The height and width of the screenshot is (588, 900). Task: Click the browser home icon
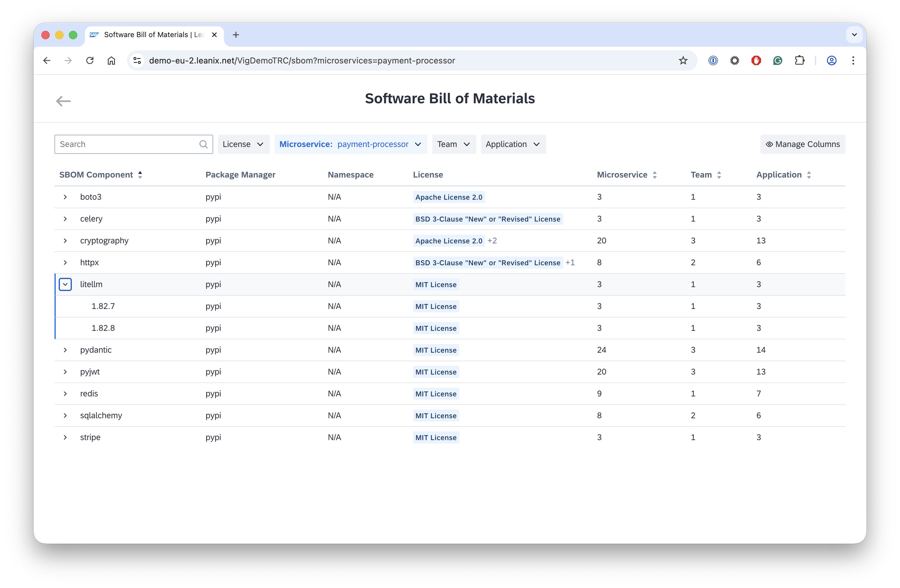[x=111, y=60]
